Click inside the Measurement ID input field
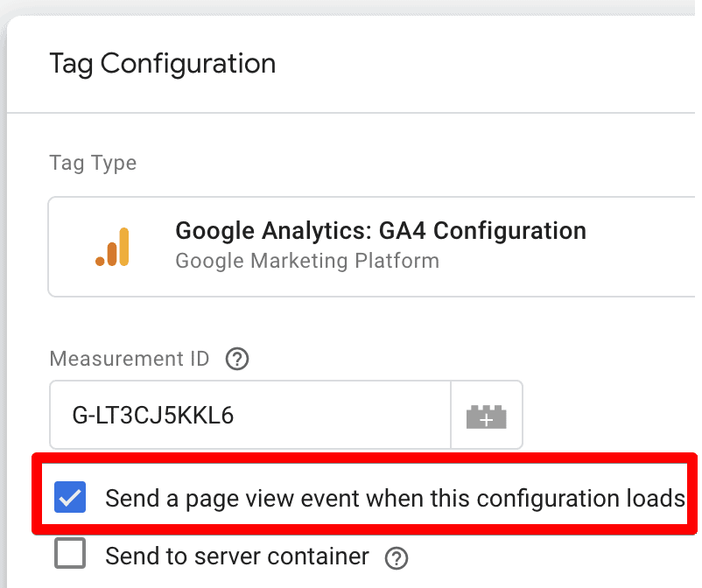This screenshot has height=588, width=702. (x=245, y=415)
